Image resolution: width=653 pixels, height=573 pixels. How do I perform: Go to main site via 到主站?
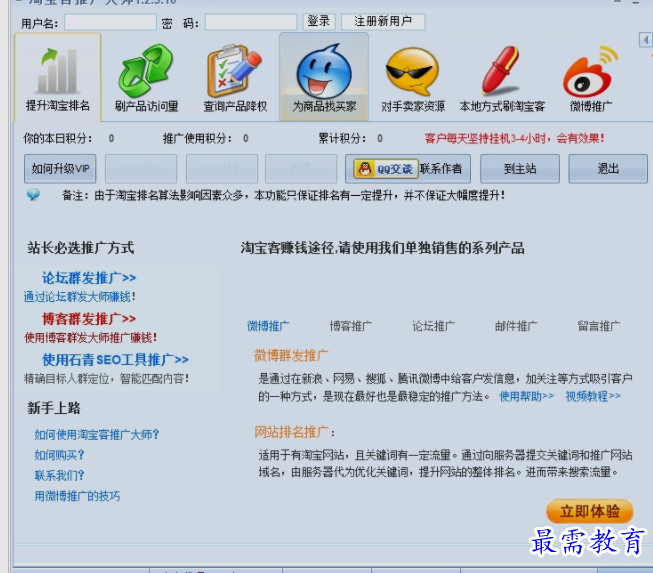[520, 169]
